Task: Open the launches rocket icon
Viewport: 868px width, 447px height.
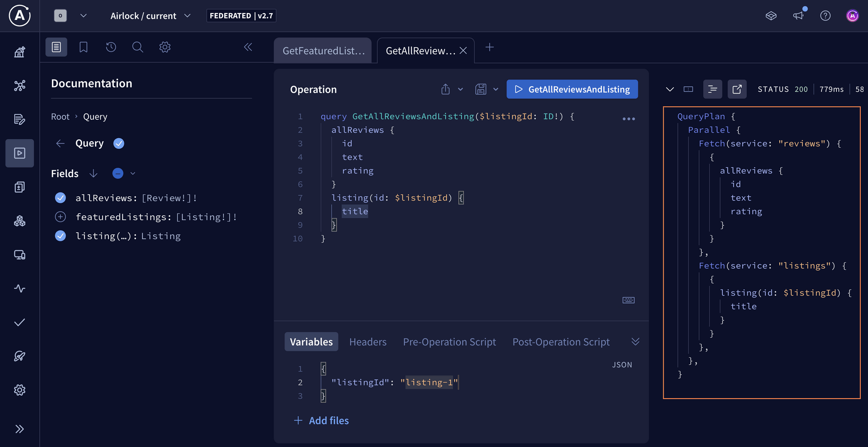Action: (20, 356)
